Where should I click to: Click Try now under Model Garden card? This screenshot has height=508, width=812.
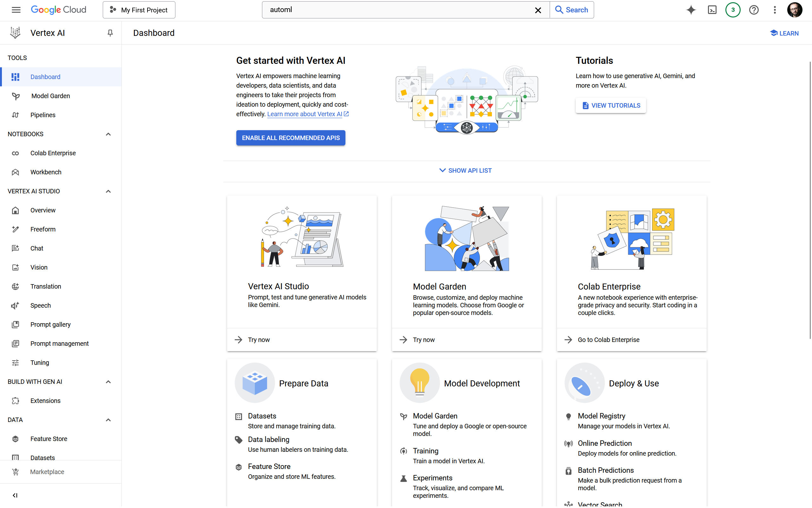pyautogui.click(x=423, y=340)
